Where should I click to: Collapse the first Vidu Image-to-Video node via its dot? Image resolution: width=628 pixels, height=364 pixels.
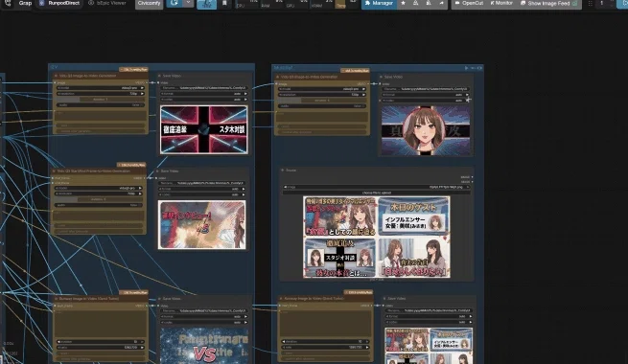(x=56, y=76)
